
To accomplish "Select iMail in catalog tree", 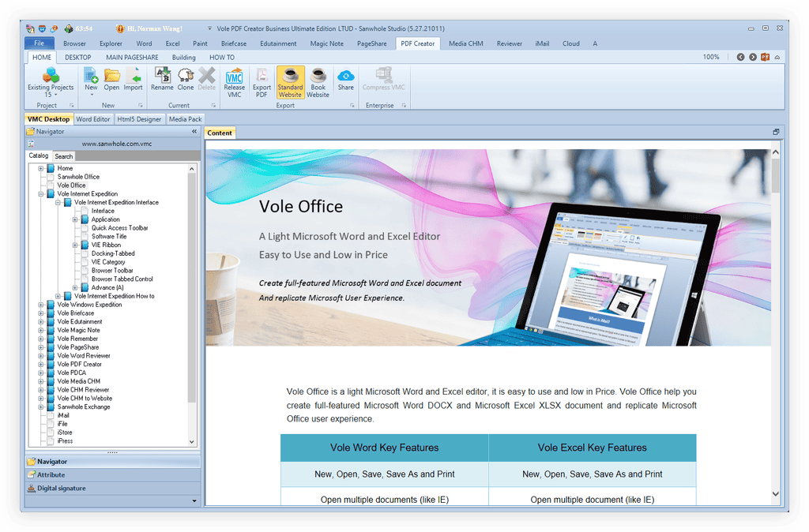I will (x=63, y=415).
